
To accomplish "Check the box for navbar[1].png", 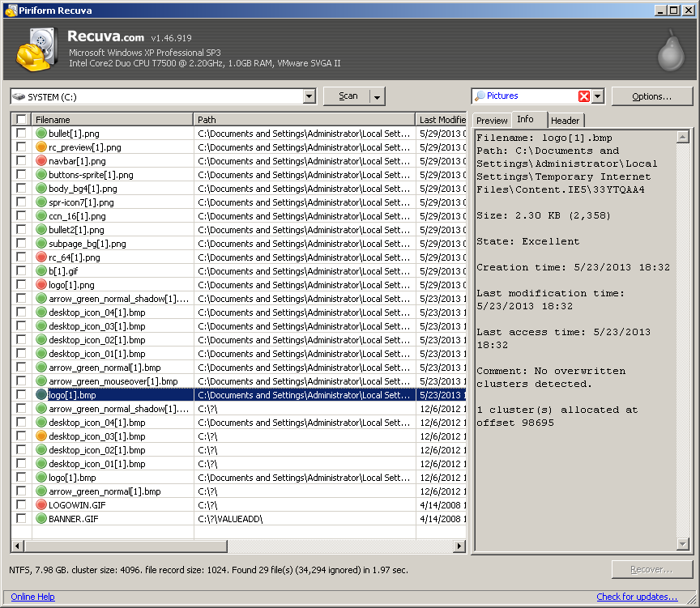I will point(21,160).
